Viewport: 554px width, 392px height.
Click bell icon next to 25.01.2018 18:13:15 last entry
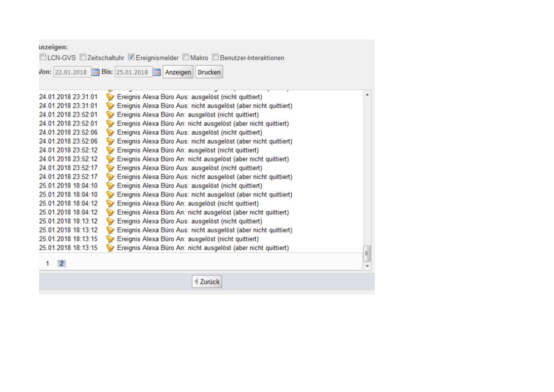111,248
